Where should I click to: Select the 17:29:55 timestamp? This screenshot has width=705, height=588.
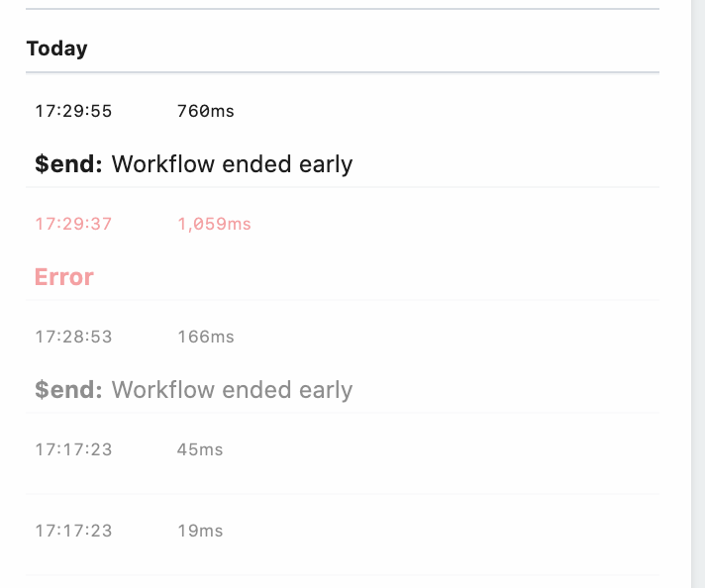pos(73,111)
